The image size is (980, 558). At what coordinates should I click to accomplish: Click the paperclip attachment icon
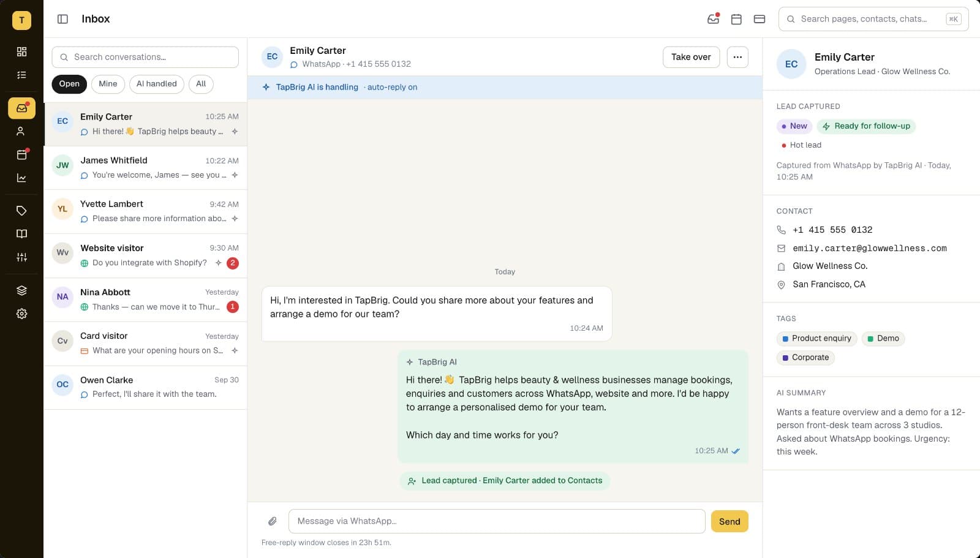click(x=273, y=521)
